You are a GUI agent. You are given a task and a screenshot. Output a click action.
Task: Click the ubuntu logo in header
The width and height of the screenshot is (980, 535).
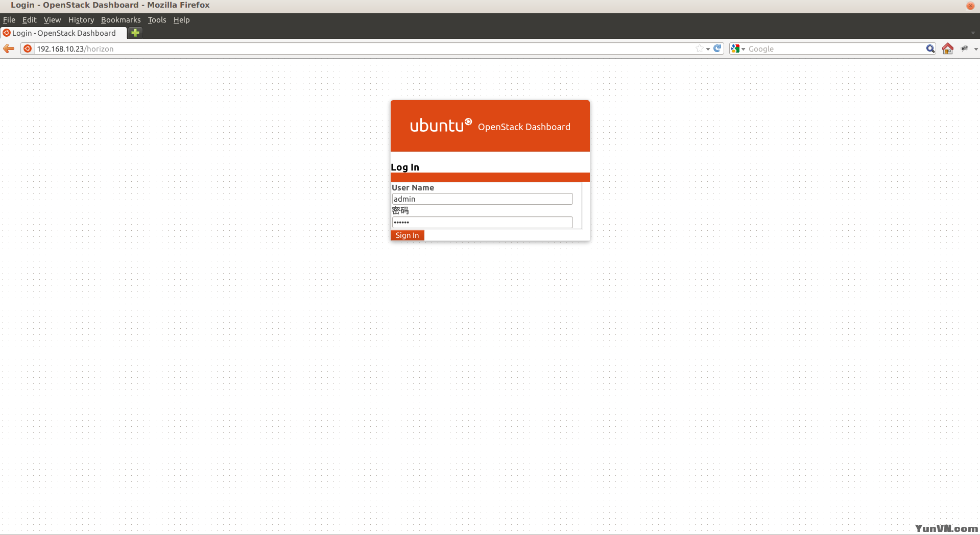pyautogui.click(x=441, y=125)
